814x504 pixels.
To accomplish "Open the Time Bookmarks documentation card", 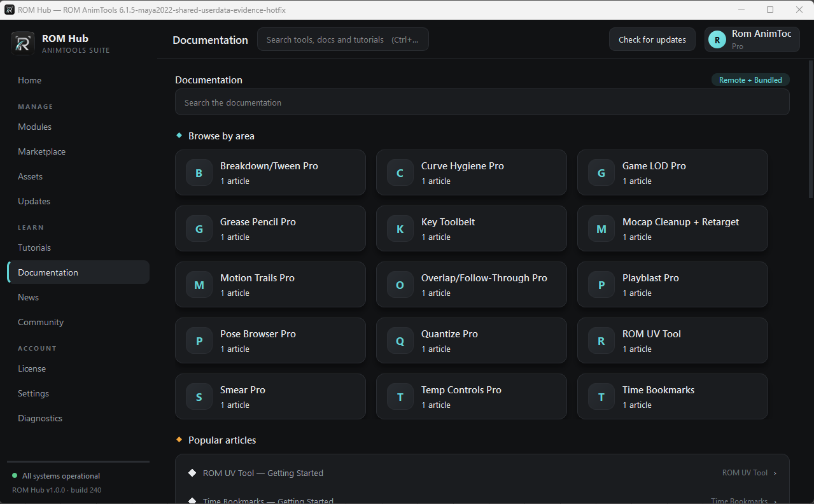I will pos(673,396).
